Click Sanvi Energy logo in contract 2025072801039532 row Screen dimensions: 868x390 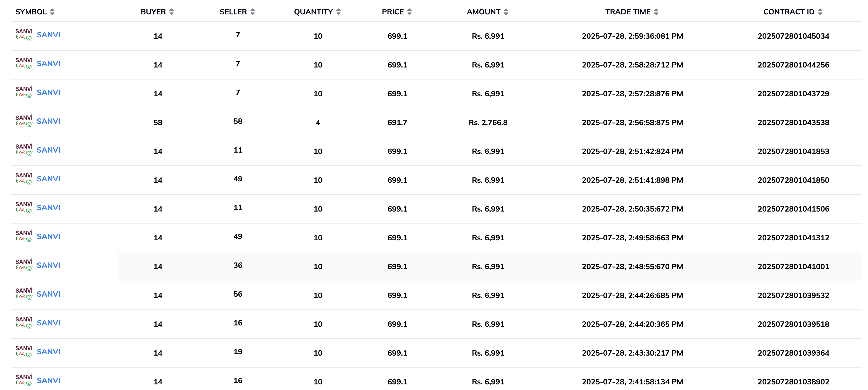[x=24, y=294]
